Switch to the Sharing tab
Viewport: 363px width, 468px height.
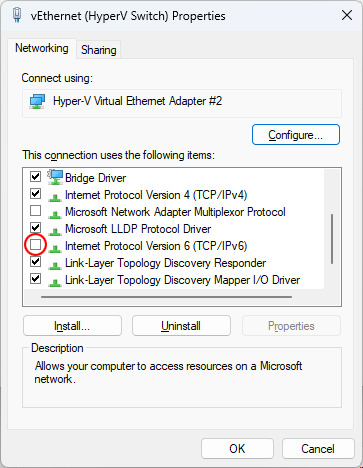pyautogui.click(x=99, y=50)
